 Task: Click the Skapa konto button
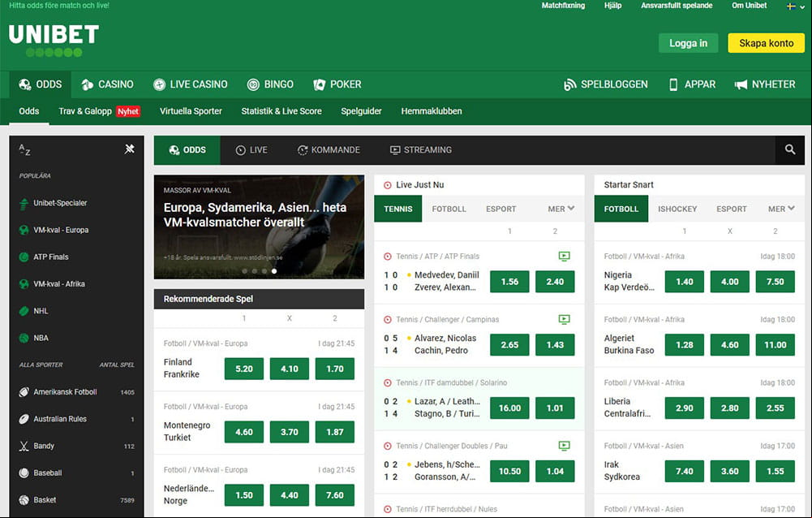[x=767, y=43]
